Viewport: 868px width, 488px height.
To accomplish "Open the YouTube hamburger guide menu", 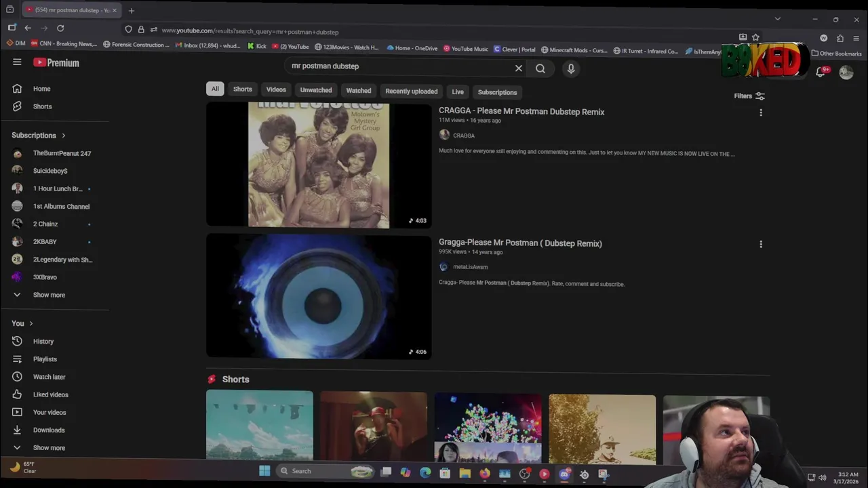I will 17,62.
